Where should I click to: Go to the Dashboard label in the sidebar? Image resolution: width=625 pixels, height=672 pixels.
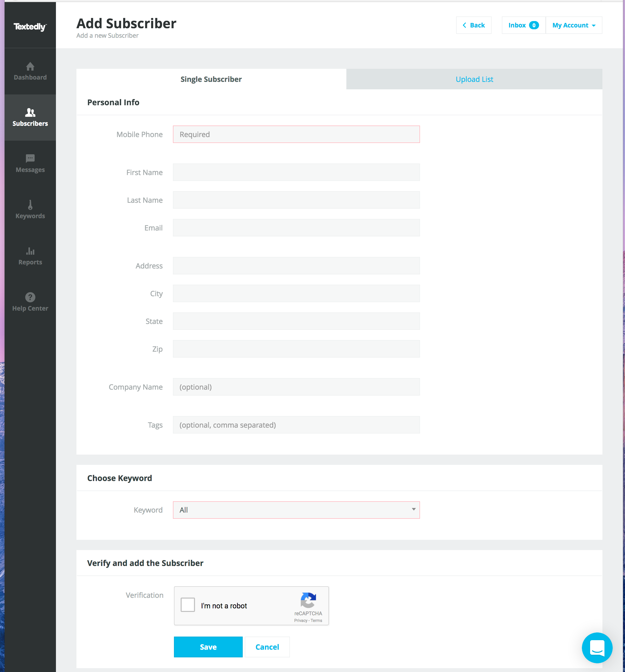(x=30, y=78)
